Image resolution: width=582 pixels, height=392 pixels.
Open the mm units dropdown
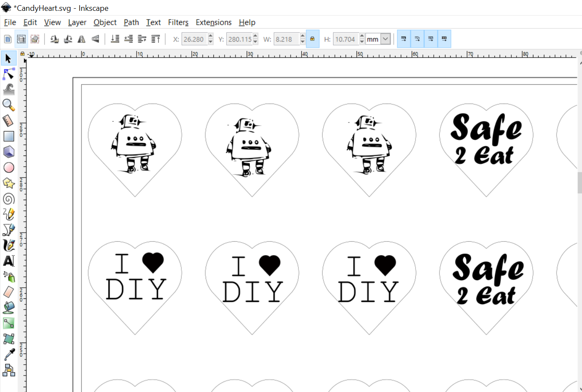pos(385,39)
